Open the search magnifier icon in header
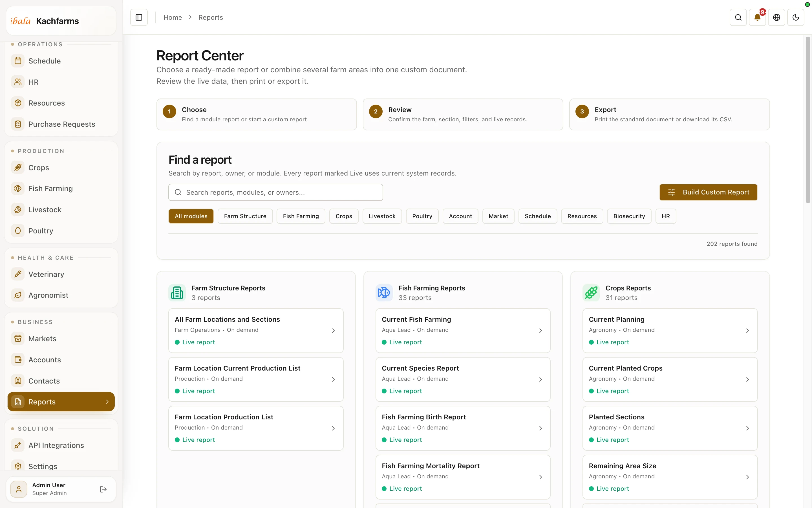 (x=738, y=17)
